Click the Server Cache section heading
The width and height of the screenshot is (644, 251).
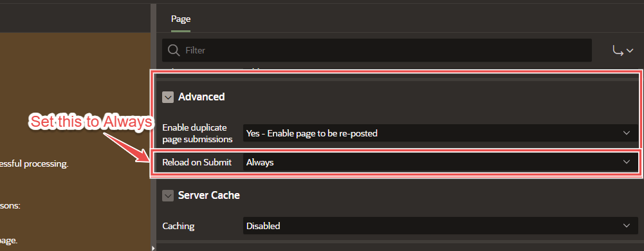[208, 195]
